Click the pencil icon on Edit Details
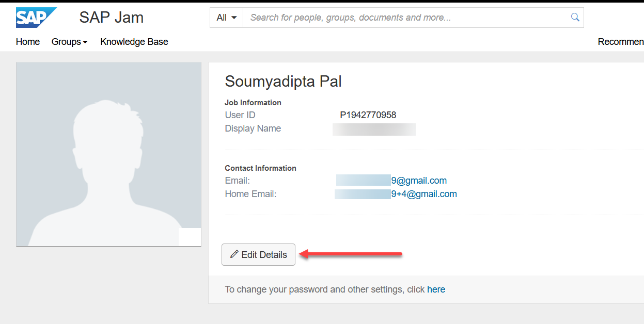This screenshot has height=324, width=644. (x=234, y=254)
